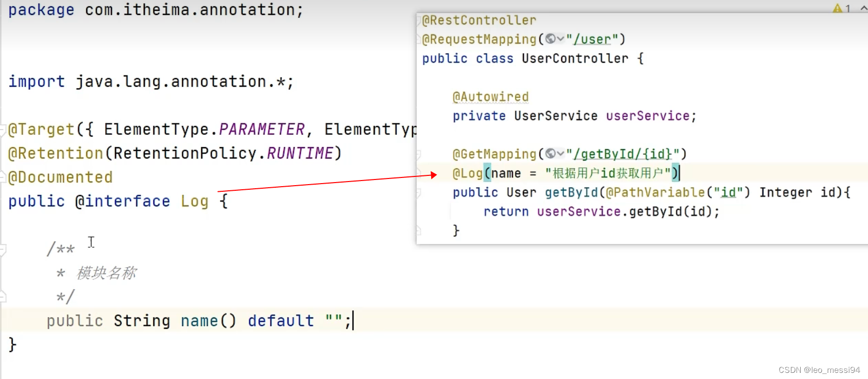Click the RetentionPolicy class name
868x379 pixels.
pos(185,153)
